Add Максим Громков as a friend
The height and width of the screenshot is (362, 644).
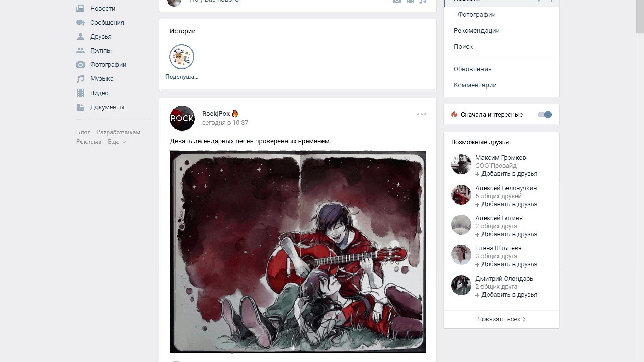coord(507,174)
